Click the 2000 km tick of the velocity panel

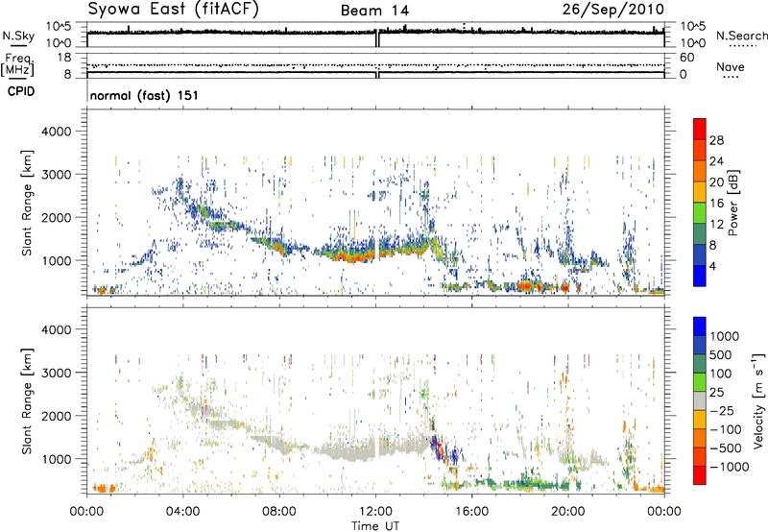click(57, 416)
